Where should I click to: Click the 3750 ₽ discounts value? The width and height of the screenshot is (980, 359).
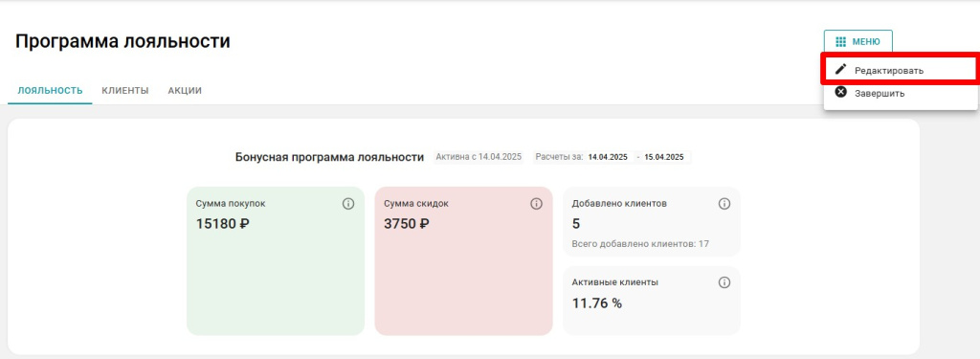pos(406,223)
